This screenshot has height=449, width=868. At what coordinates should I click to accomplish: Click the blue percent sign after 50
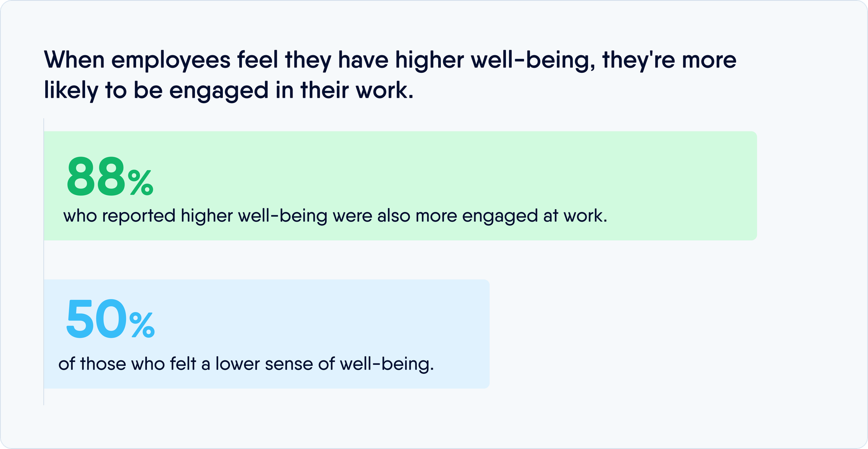(142, 326)
